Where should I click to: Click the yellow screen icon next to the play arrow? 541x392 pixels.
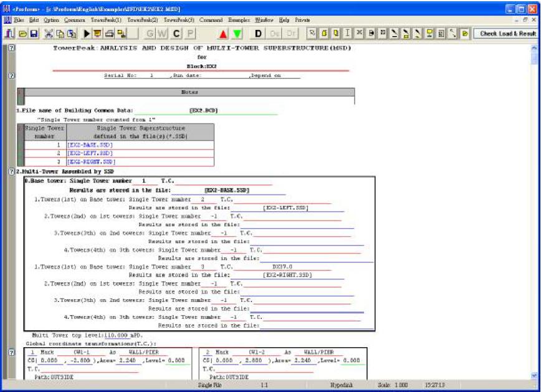coord(97,34)
